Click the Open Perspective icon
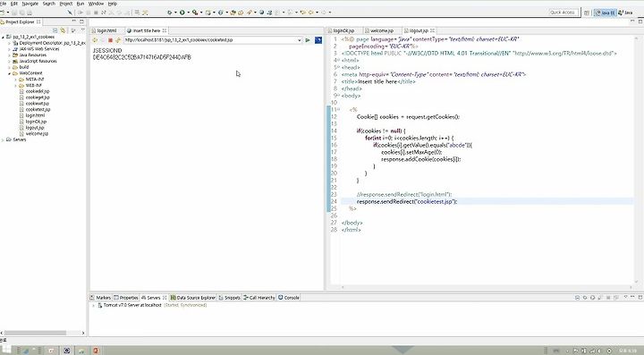 [x=587, y=13]
